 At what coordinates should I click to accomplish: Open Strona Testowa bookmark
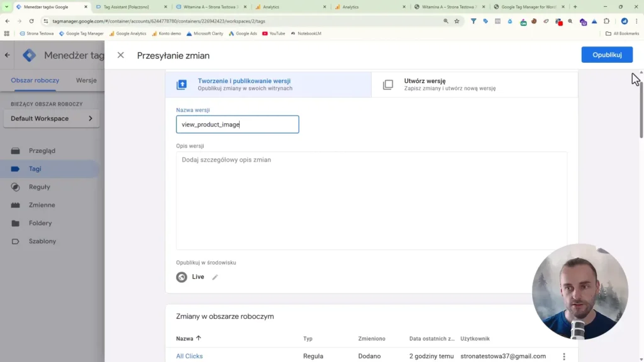tap(36, 34)
